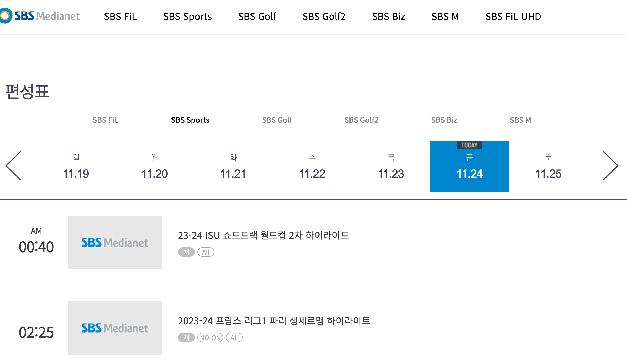Select the 11.22 Wednesday date
This screenshot has height=364, width=627.
click(x=312, y=166)
